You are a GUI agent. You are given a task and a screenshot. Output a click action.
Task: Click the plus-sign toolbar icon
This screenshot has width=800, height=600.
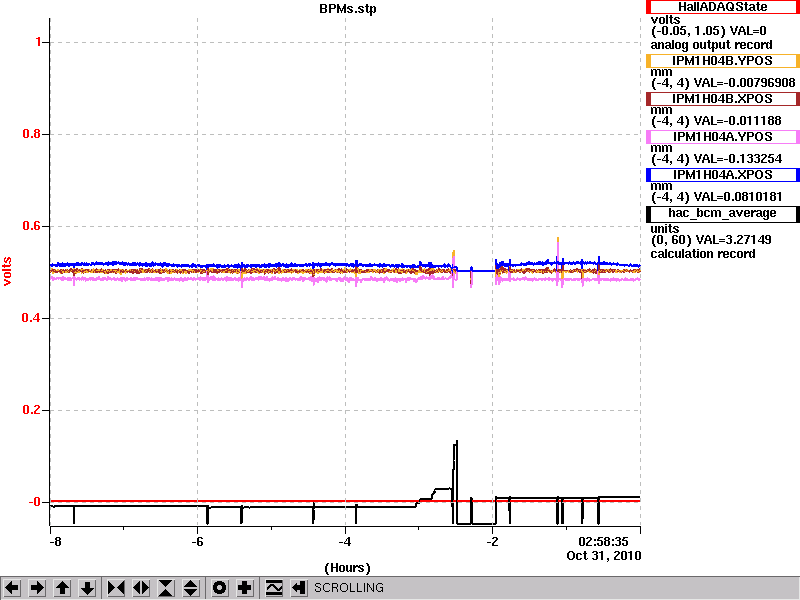[x=244, y=588]
